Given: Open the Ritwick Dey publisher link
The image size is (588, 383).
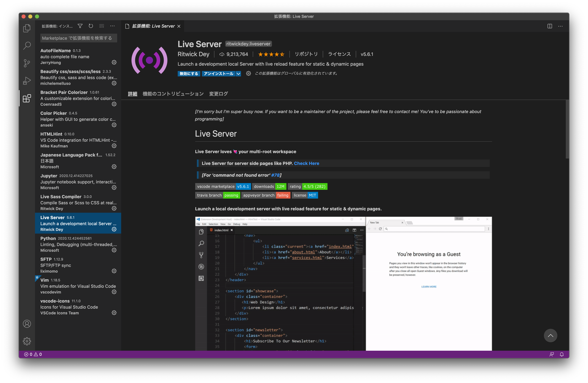Looking at the screenshot, I should tap(193, 54).
